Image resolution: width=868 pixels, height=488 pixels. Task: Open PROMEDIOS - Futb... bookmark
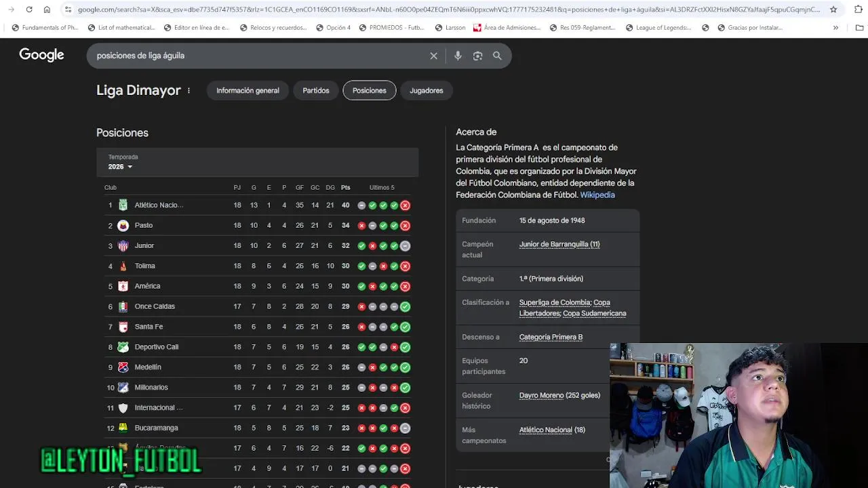pos(392,28)
